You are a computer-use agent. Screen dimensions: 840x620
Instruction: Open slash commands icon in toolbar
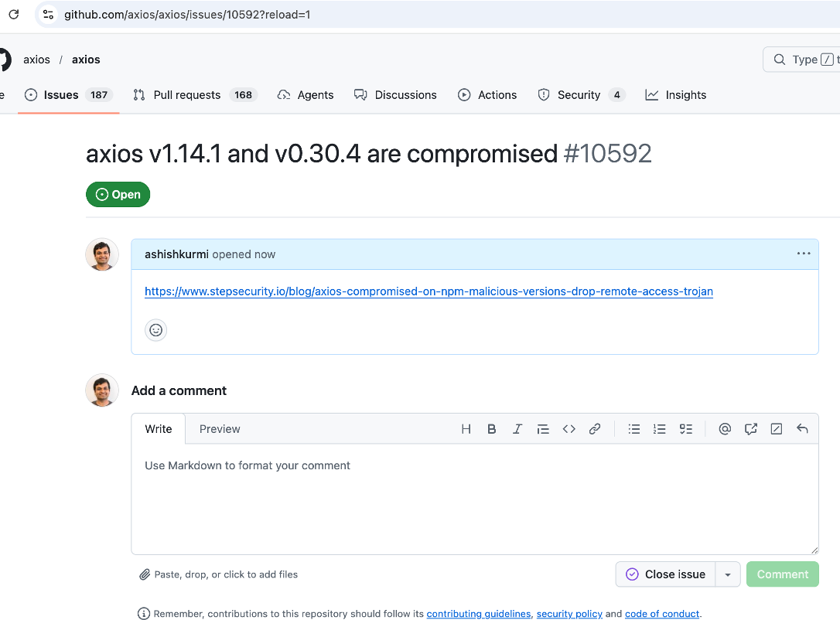point(777,429)
